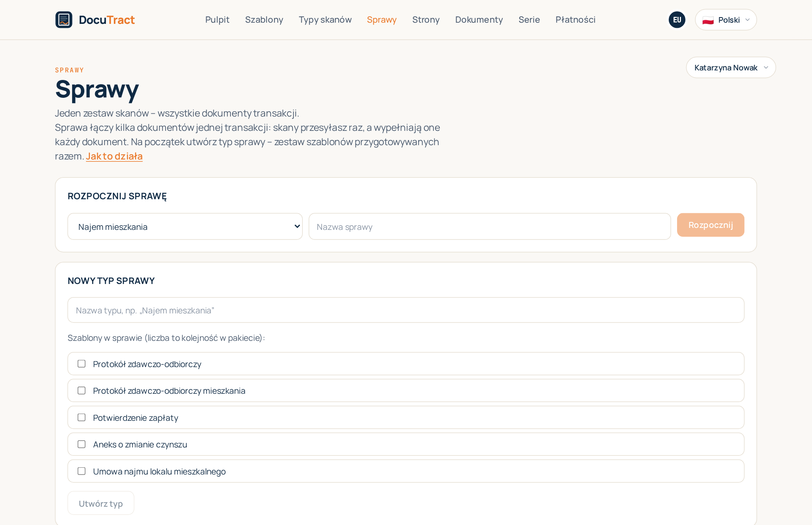Screen dimensions: 812x525
Task: Open the Szablony menu item
Action: (264, 19)
